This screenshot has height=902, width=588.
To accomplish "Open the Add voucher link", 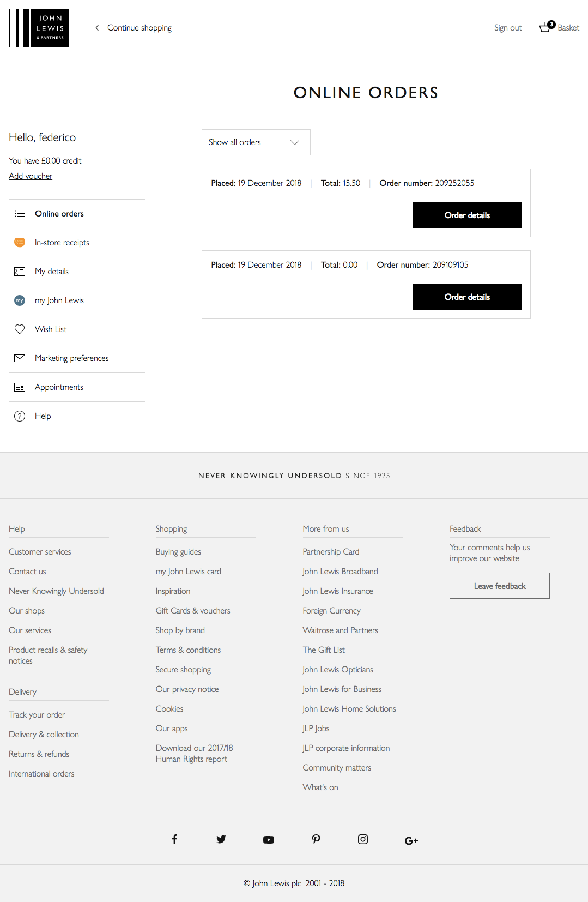I will click(x=30, y=176).
